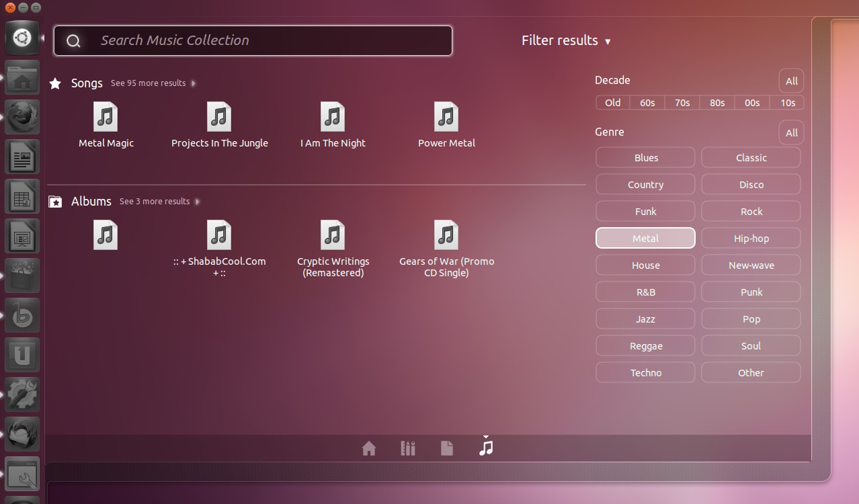The width and height of the screenshot is (859, 504).
Task: Toggle the Classic genre filter
Action: tap(751, 158)
